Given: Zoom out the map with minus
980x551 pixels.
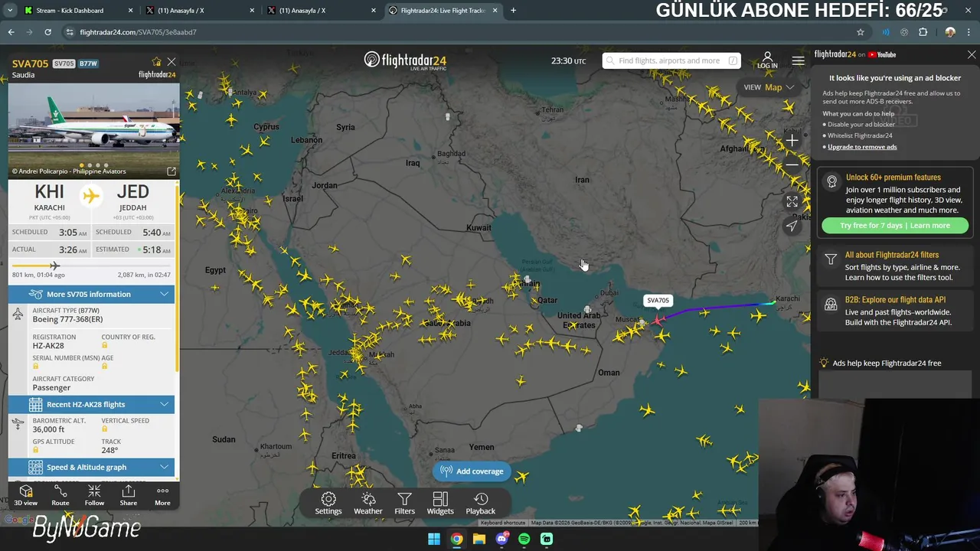Looking at the screenshot, I should click(792, 164).
